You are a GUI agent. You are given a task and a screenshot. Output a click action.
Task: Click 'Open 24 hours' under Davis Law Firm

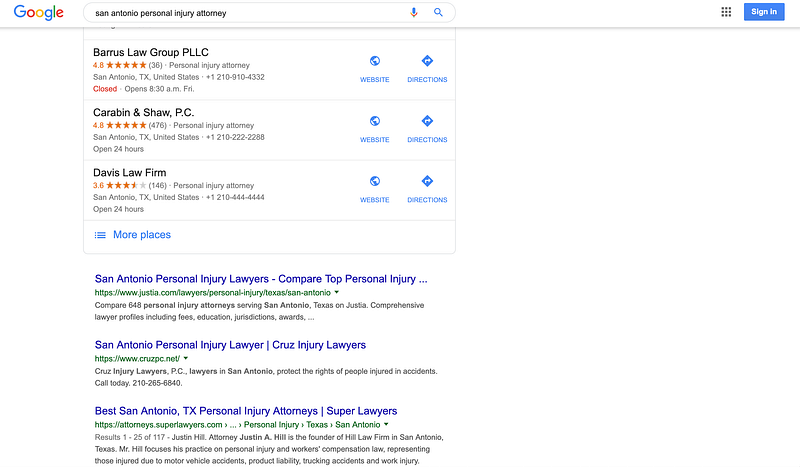click(x=118, y=209)
